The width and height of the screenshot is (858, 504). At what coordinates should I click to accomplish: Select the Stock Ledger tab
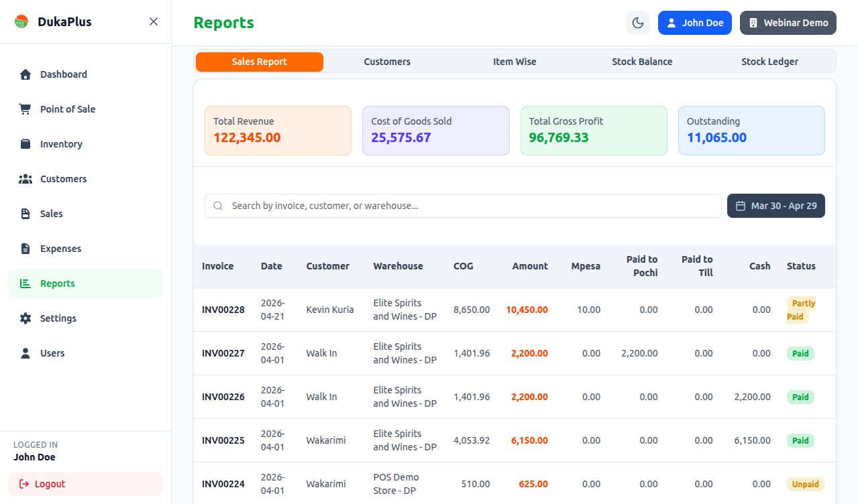769,62
